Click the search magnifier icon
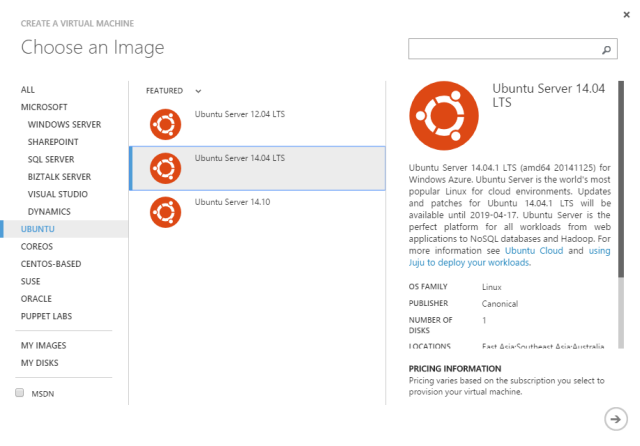Screen dimensions: 640x446 click(606, 50)
